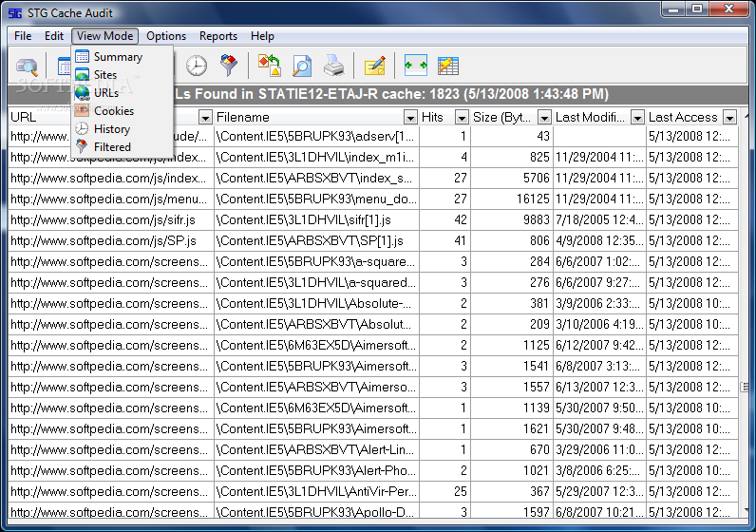
Task: Sort by the Last Modifi... column header
Action: (592, 117)
